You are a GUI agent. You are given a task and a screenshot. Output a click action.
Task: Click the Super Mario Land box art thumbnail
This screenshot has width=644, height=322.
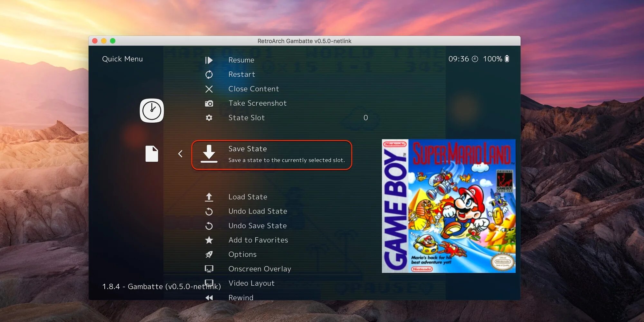click(x=449, y=206)
